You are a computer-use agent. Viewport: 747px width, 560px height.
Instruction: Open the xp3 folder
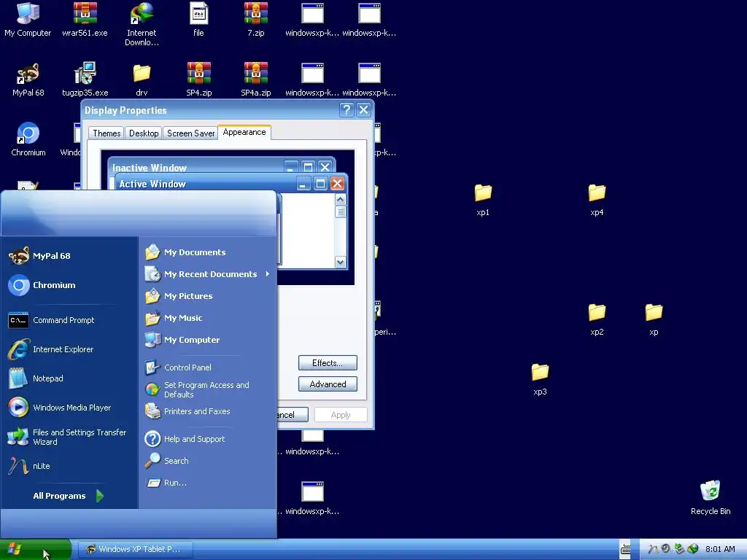click(x=540, y=379)
